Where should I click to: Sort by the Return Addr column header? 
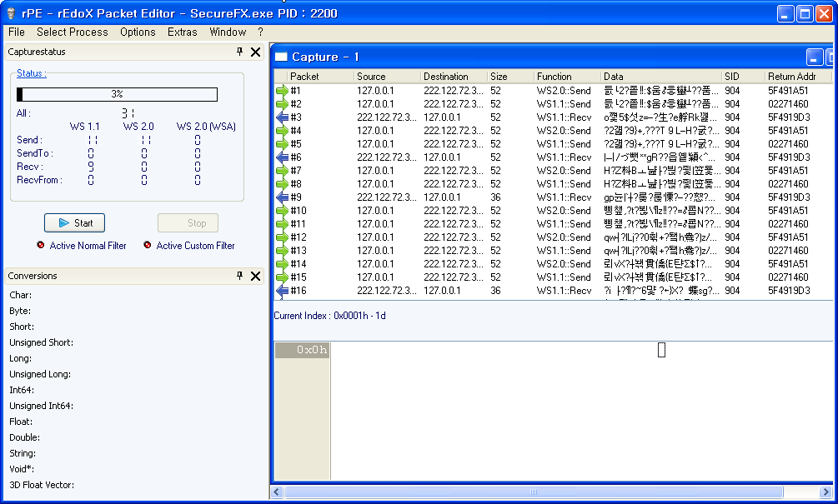click(x=798, y=77)
